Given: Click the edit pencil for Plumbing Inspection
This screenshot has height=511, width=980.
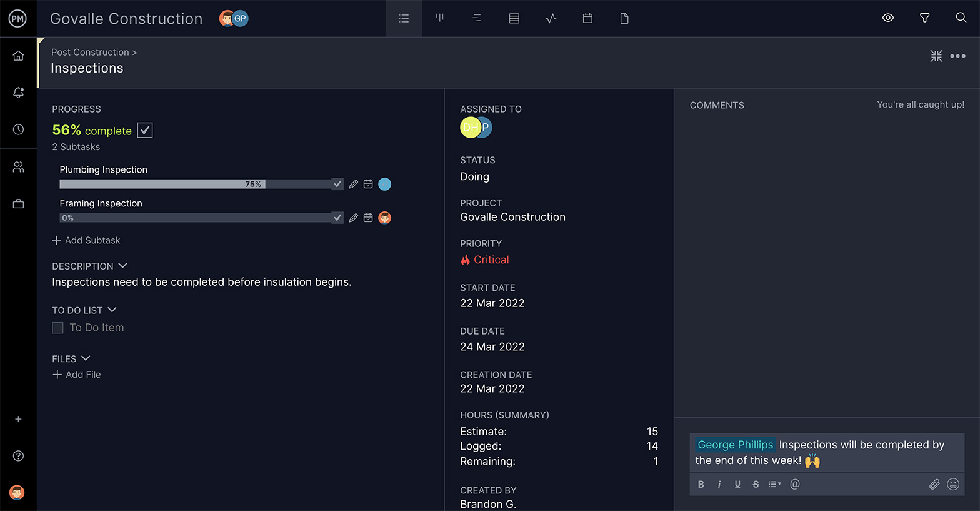Looking at the screenshot, I should tap(354, 184).
